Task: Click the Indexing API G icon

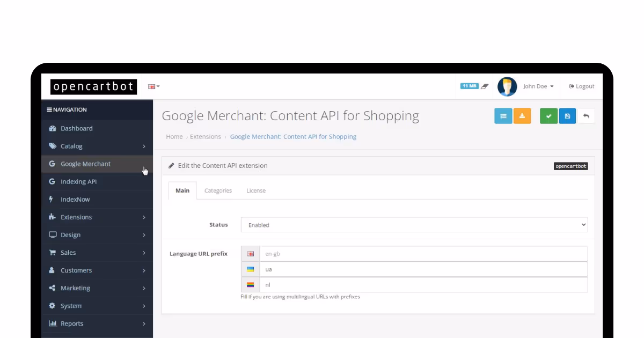Action: point(52,181)
